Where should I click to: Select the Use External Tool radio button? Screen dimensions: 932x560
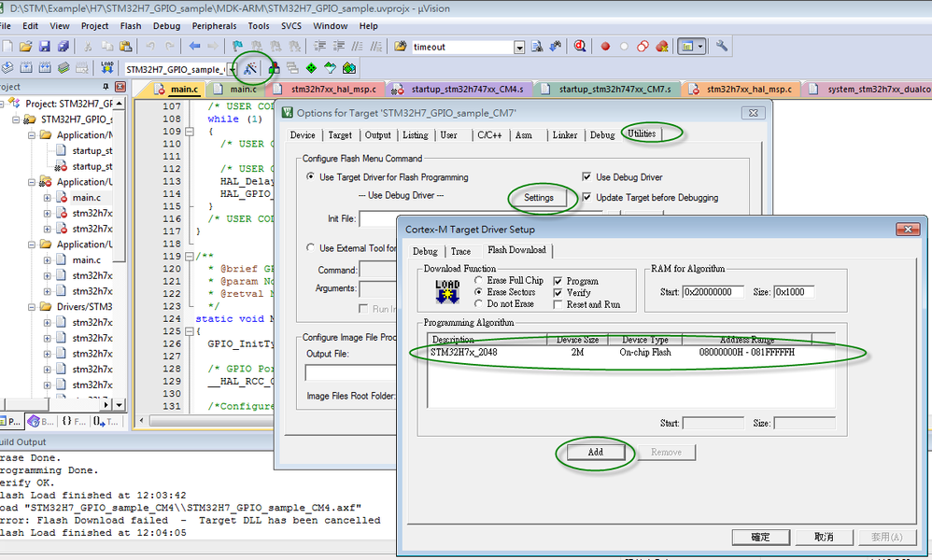coord(310,247)
